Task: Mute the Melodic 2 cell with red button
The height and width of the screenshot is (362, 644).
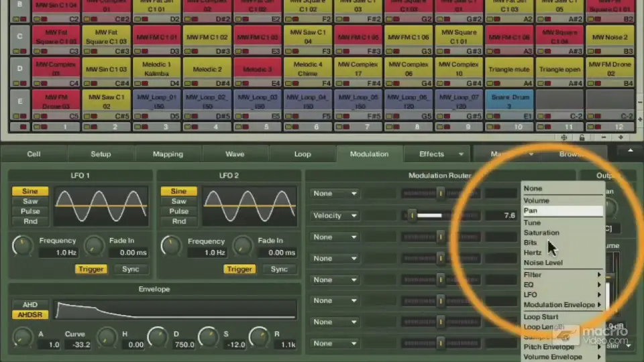Action: pyautogui.click(x=195, y=83)
